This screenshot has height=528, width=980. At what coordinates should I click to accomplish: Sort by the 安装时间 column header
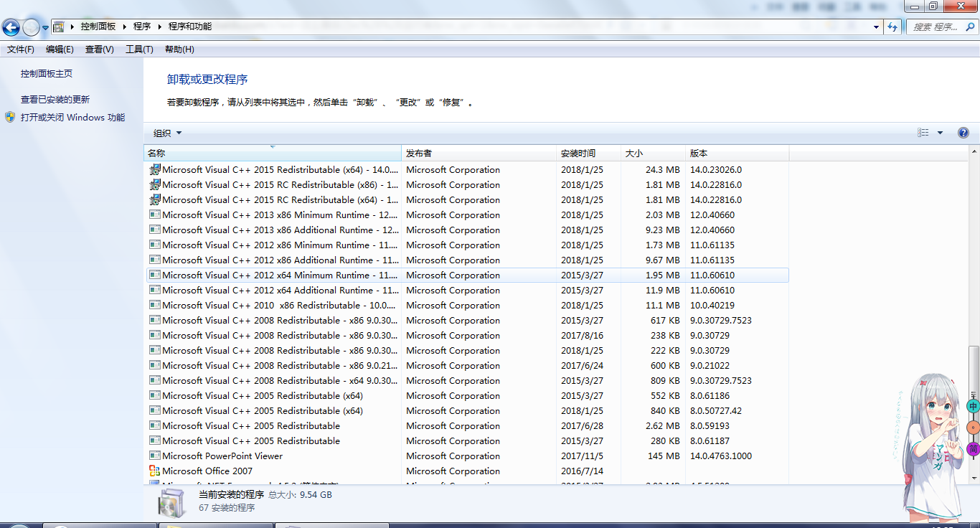coord(588,154)
